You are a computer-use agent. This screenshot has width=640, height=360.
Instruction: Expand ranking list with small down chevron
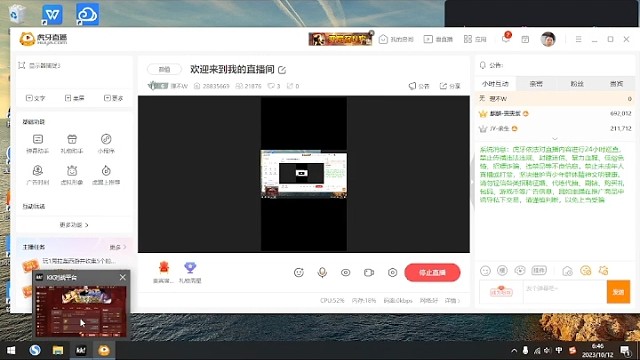click(555, 139)
